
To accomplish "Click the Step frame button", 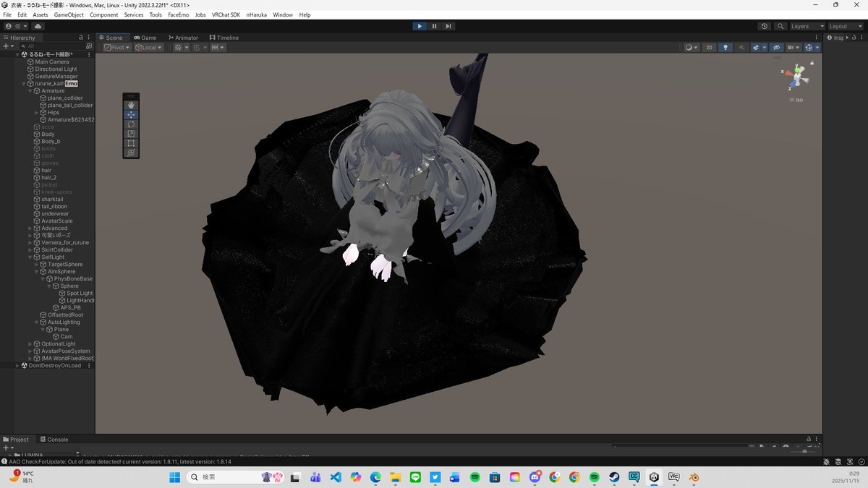I will [448, 26].
